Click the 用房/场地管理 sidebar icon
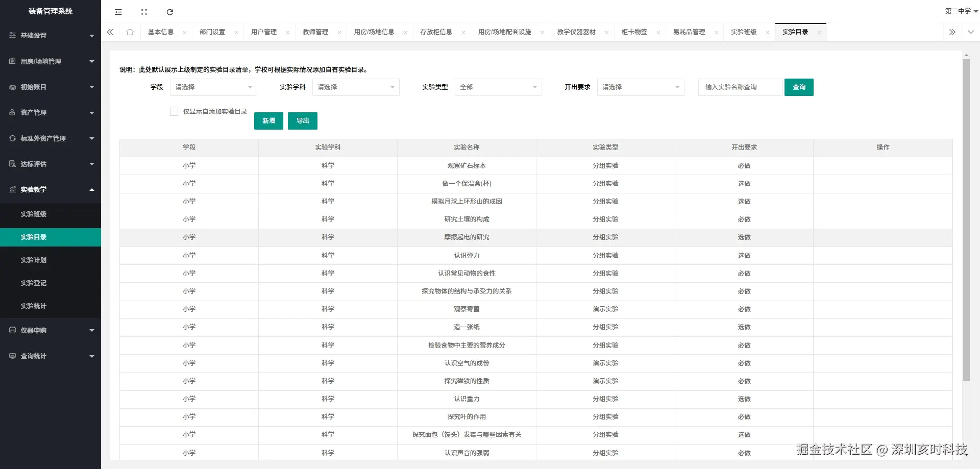 [12, 61]
